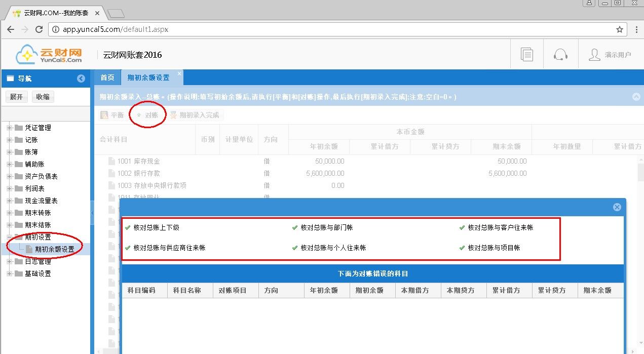Collapse the 导航 panel with arrow icon
Image resolution: width=644 pixels, height=354 pixels.
81,78
